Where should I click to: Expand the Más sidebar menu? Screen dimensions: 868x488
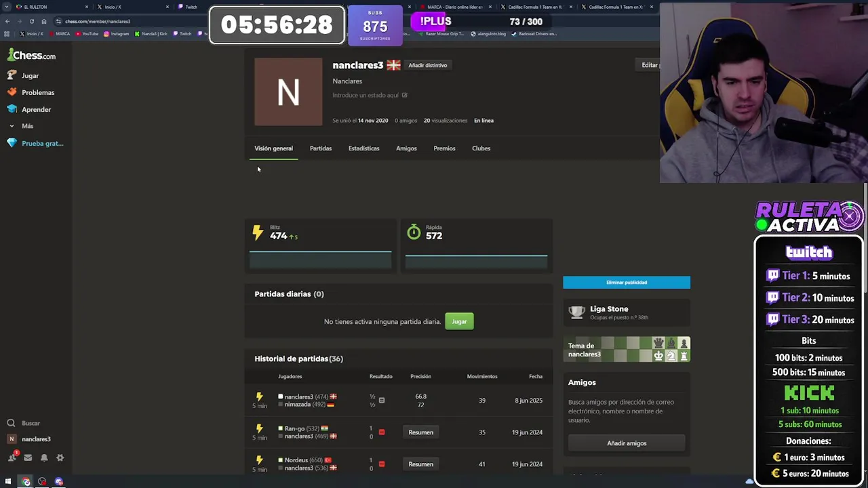click(20, 126)
